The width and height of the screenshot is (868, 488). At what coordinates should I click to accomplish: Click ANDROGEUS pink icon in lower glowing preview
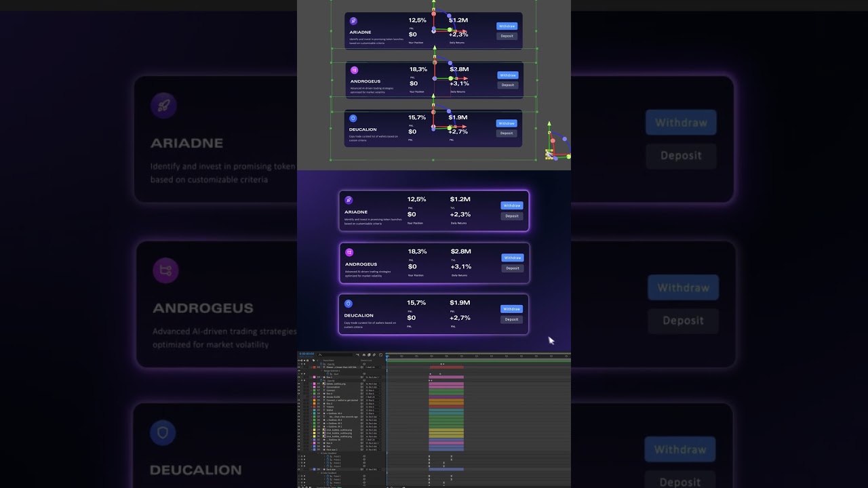click(x=349, y=252)
